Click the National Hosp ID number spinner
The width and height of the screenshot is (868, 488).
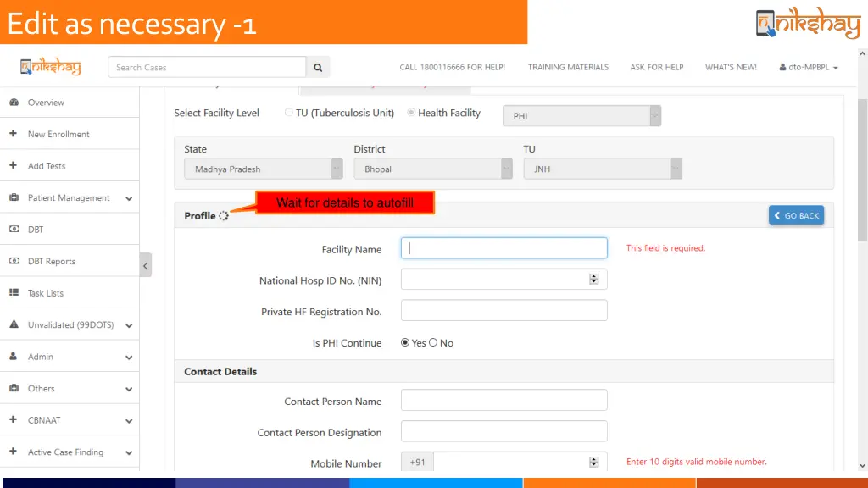tap(593, 280)
